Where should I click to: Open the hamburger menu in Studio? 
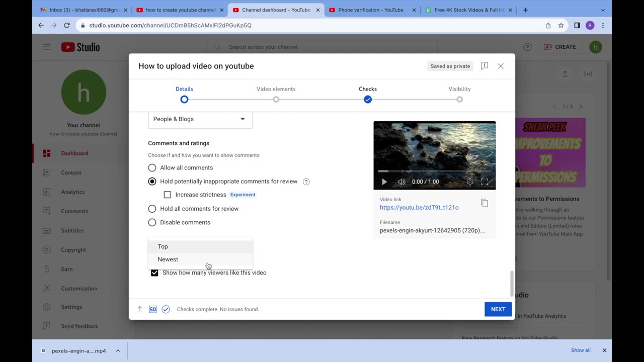47,47
